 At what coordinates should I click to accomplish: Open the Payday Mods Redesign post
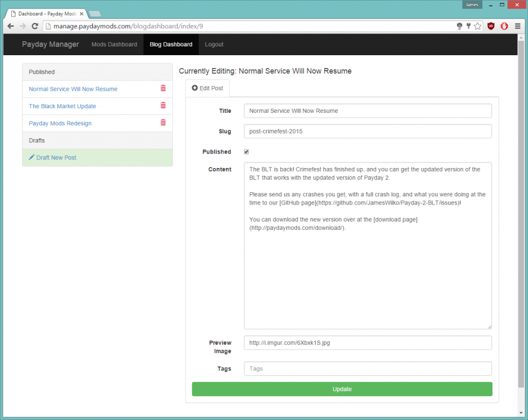[x=60, y=124]
